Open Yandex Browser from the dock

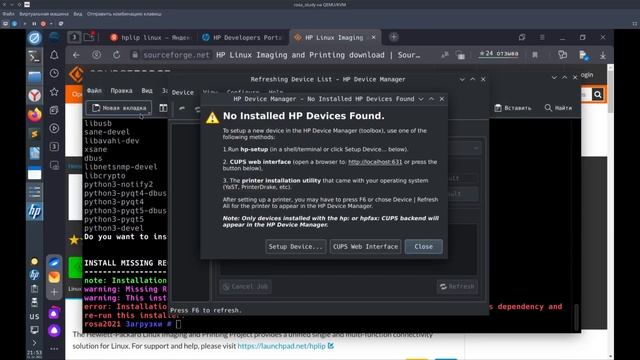[x=35, y=96]
